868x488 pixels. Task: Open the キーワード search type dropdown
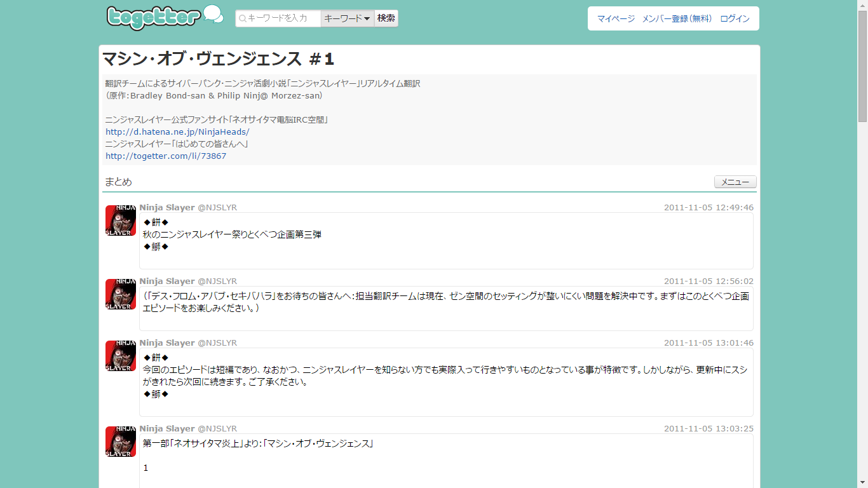(x=346, y=18)
